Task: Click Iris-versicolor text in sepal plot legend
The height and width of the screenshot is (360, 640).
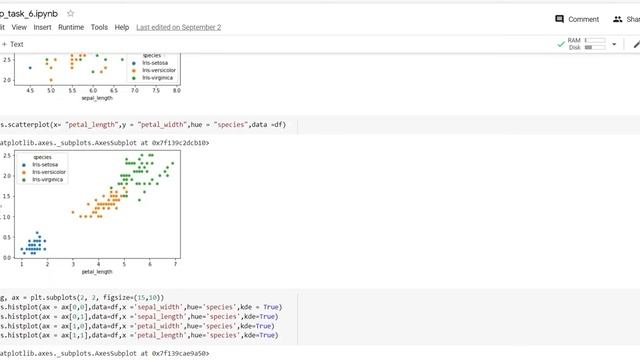Action: (159, 70)
